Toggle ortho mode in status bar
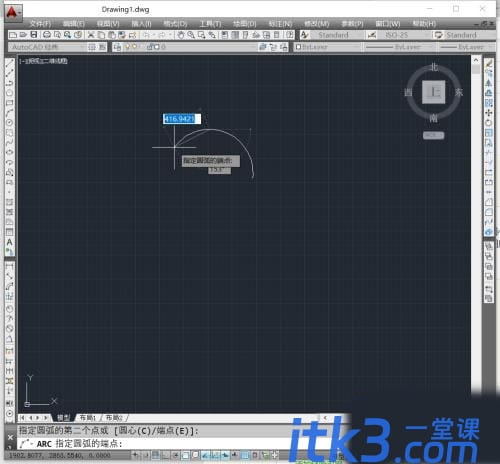 click(x=166, y=455)
